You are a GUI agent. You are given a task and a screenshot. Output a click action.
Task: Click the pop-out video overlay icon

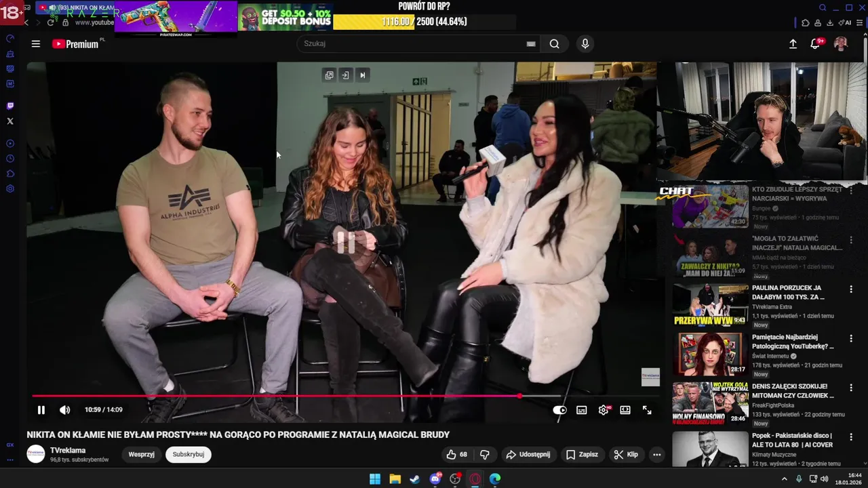click(329, 75)
